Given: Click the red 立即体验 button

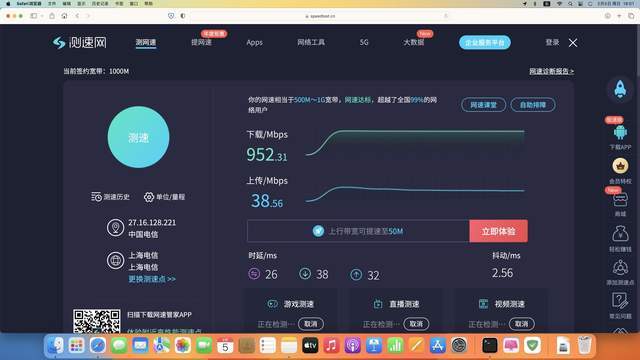Looking at the screenshot, I should (498, 231).
